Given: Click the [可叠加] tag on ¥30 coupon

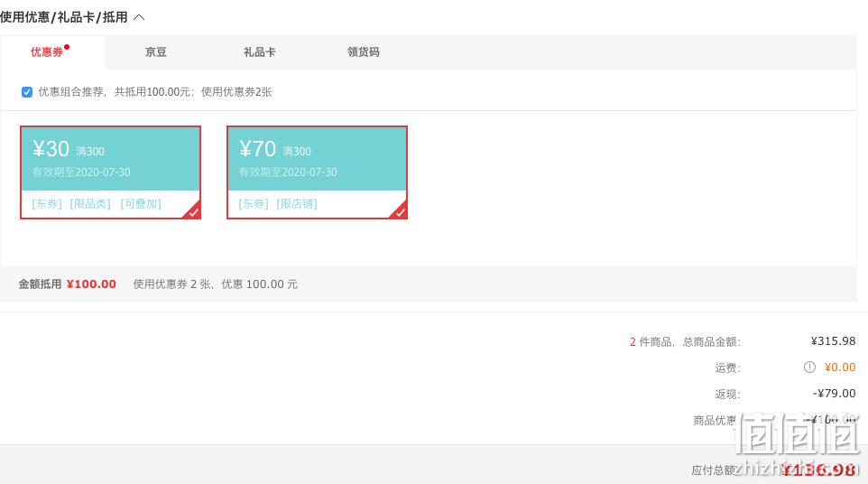Looking at the screenshot, I should [x=141, y=204].
